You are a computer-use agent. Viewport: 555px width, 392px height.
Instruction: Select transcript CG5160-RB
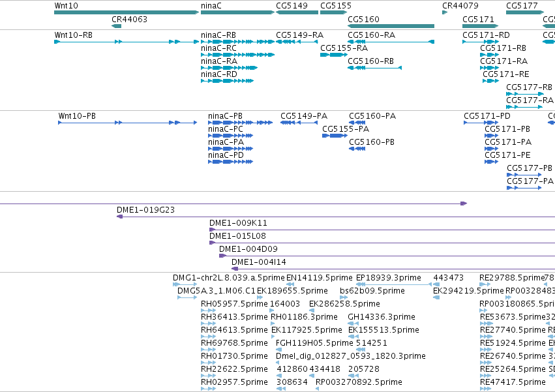374,68
